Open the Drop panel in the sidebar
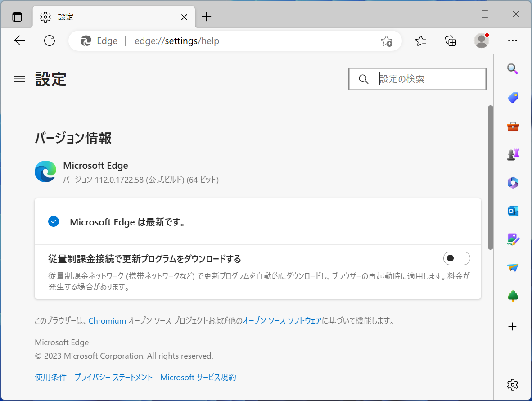The width and height of the screenshot is (532, 401). (513, 267)
